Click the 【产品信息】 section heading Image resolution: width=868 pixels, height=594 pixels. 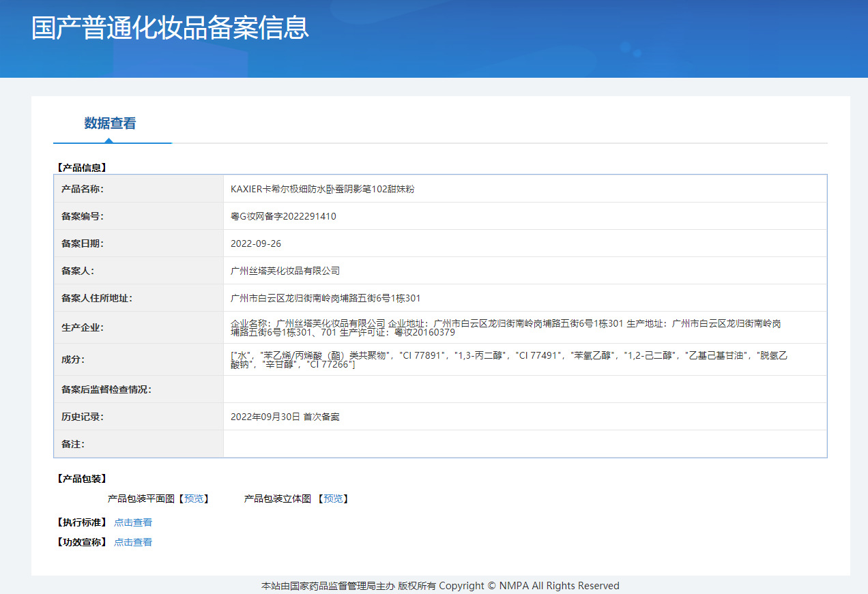tap(81, 167)
